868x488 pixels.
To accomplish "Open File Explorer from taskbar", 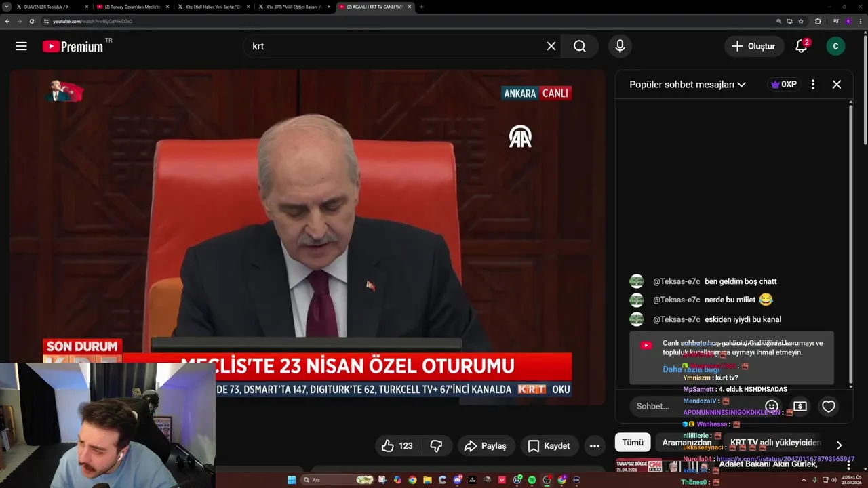I will (427, 480).
